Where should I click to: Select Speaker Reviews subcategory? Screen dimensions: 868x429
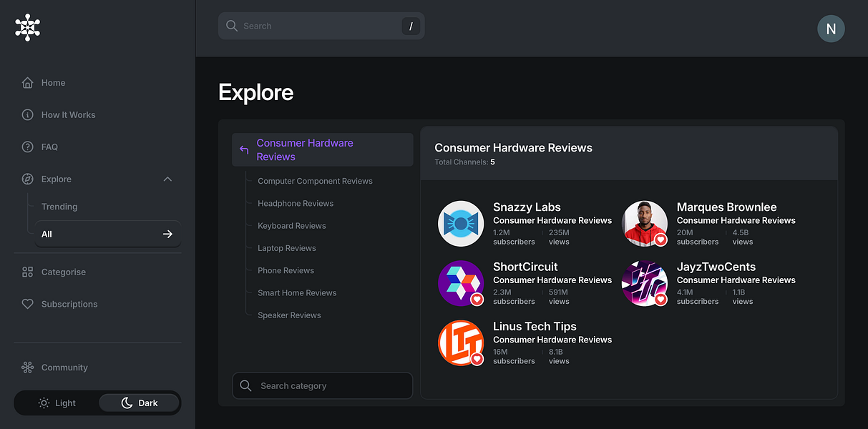pos(289,315)
